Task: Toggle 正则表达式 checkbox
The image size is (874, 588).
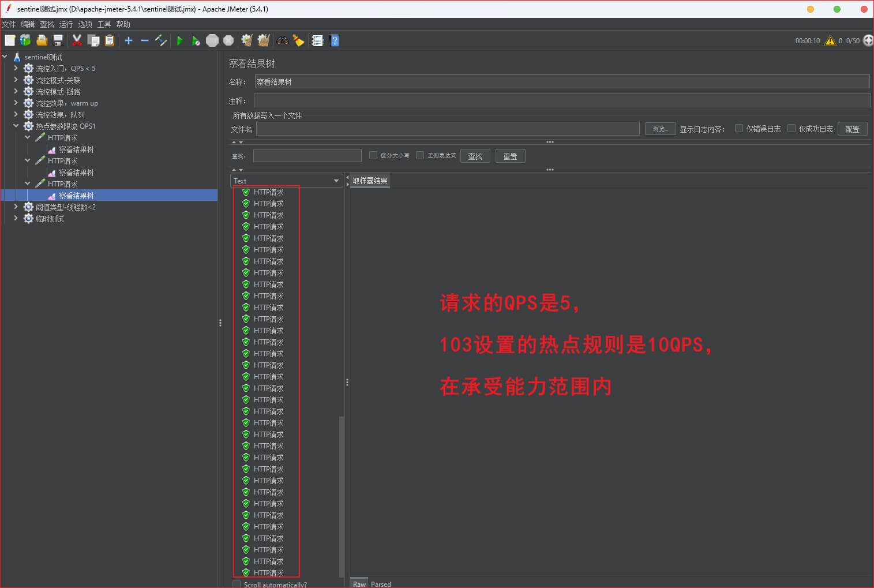Action: [x=420, y=155]
